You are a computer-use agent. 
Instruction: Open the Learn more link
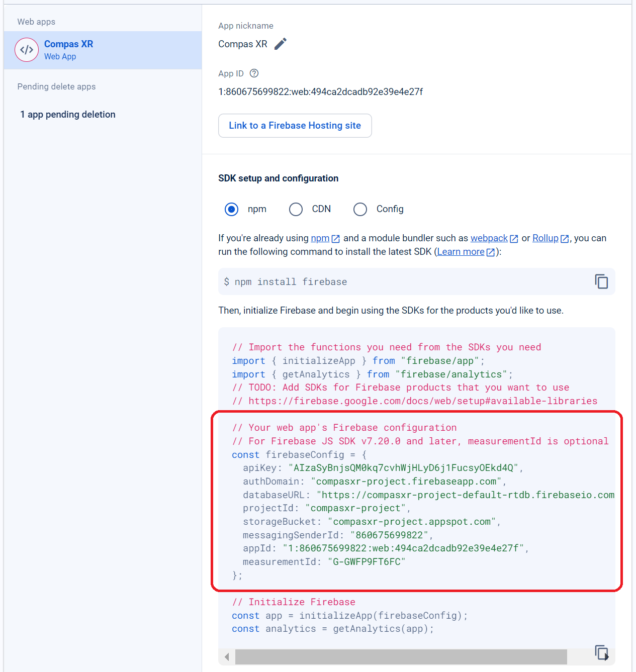coord(461,252)
